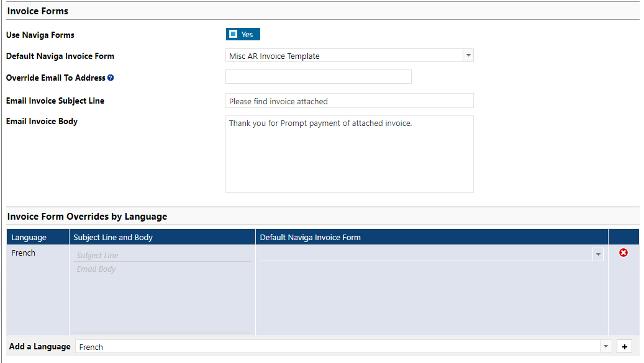Click the Default Naviga Invoice Form column header
This screenshot has width=644, height=363.
(x=310, y=237)
